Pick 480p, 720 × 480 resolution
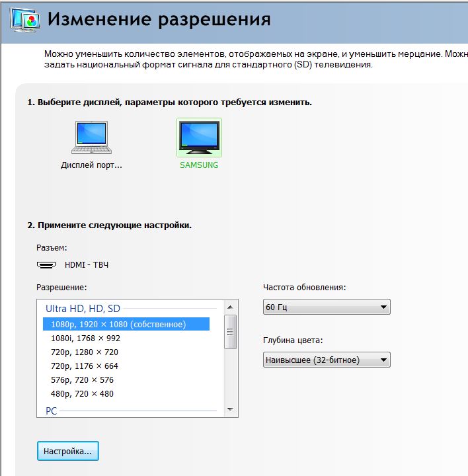 click(82, 393)
